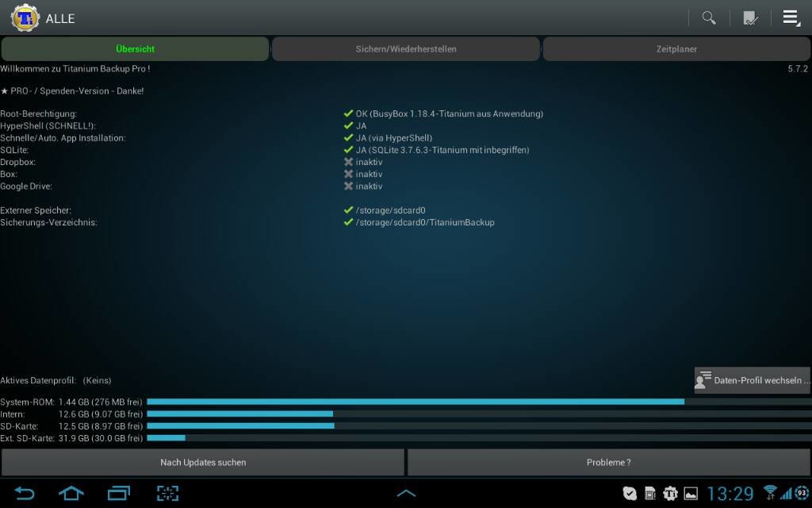The image size is (812, 508).
Task: Tap the green check for HyperShell JA
Action: pos(349,125)
